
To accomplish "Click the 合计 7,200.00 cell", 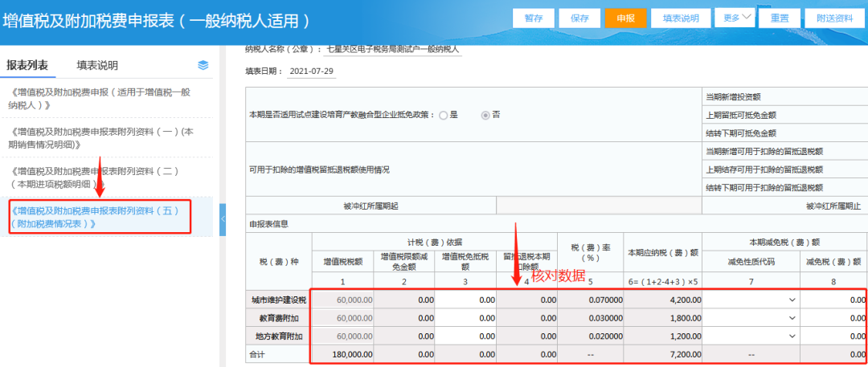I will pos(663,353).
